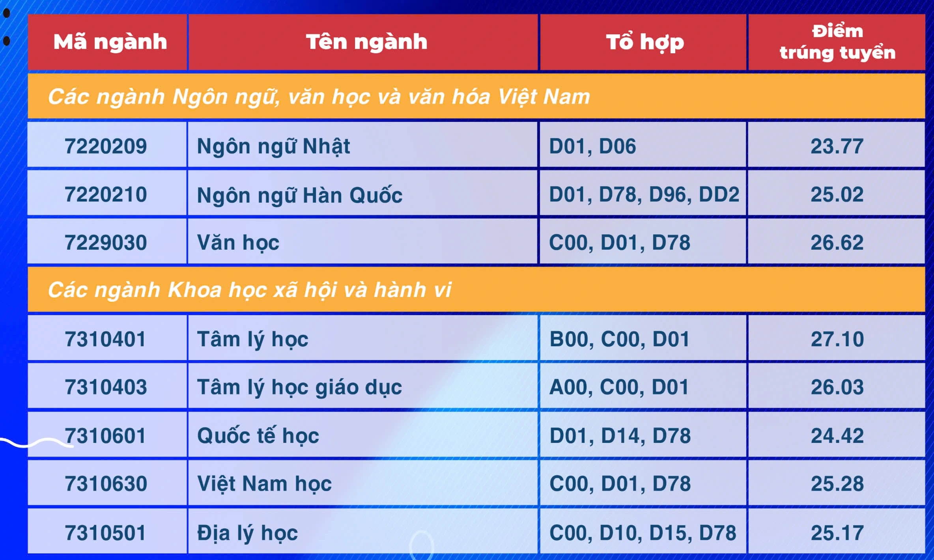
Task: Select mã ngành 7310630 Việt Nam học row
Action: [x=467, y=483]
